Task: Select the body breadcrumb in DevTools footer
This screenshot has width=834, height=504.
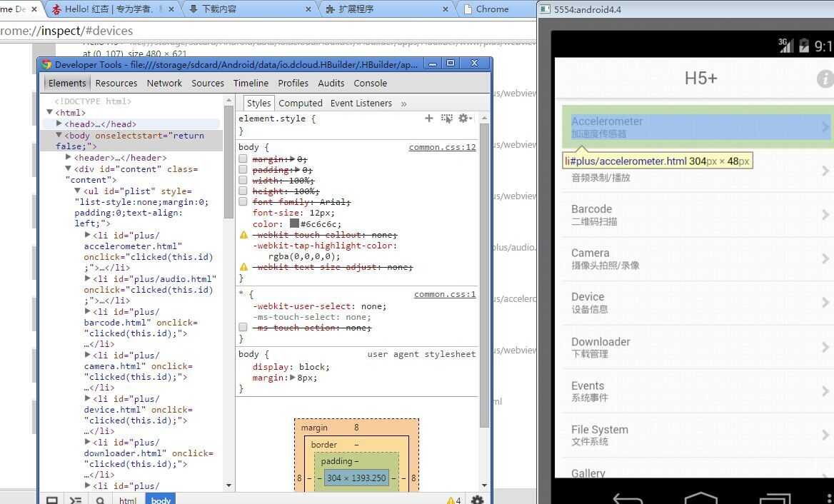Action: 161,500
